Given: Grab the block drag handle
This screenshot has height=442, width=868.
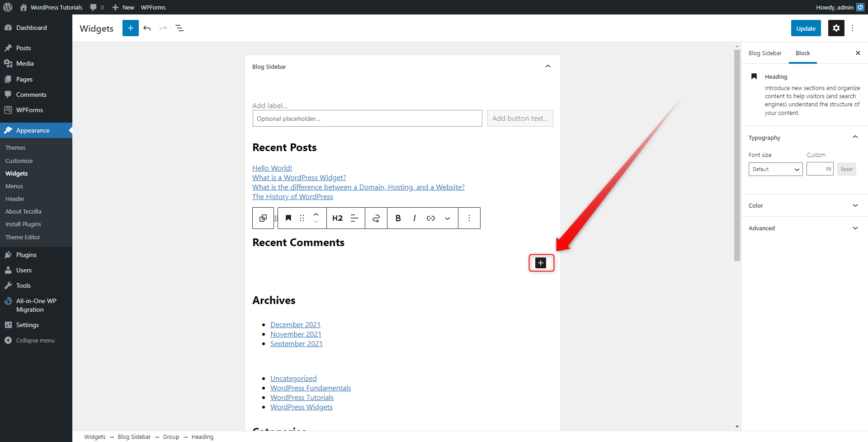Looking at the screenshot, I should (302, 218).
